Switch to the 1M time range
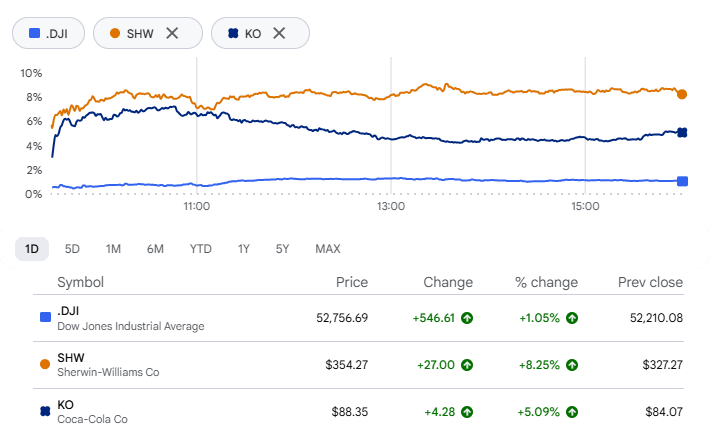This screenshot has width=721, height=435. (x=113, y=249)
